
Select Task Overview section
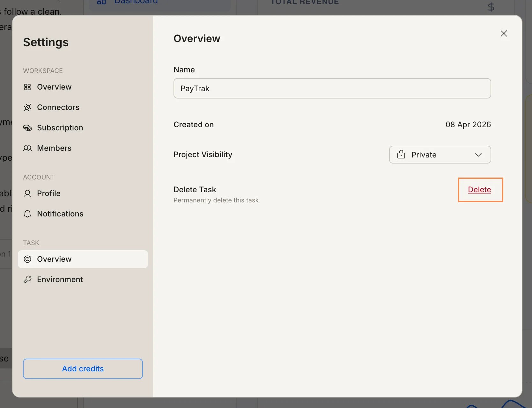point(83,259)
